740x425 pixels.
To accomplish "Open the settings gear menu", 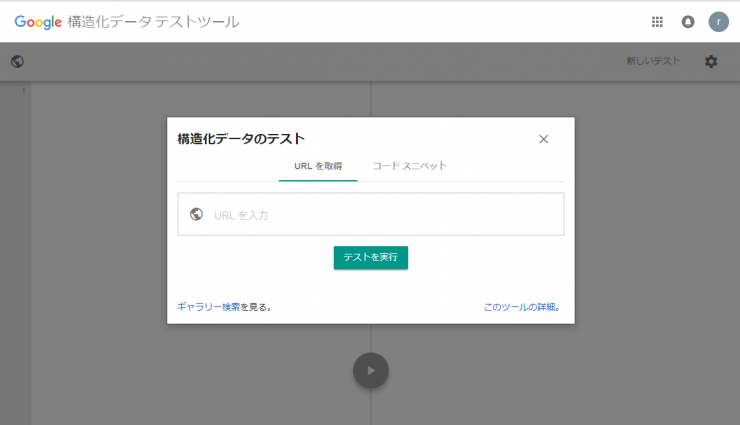I will (711, 61).
